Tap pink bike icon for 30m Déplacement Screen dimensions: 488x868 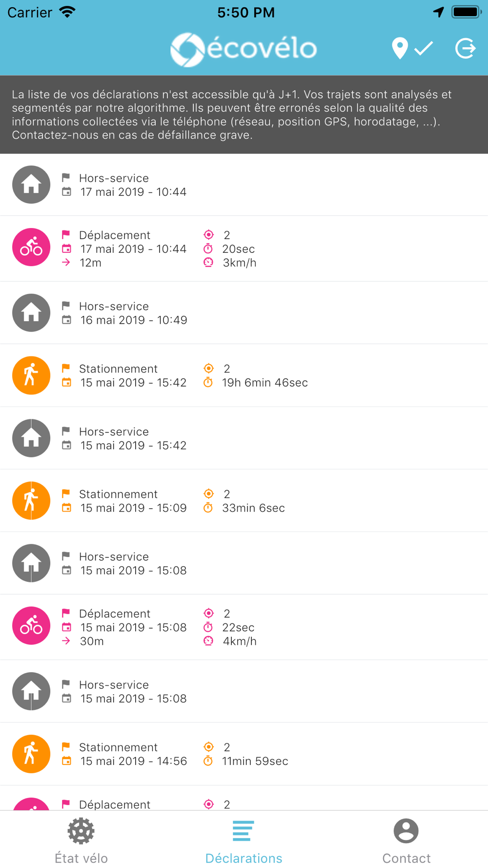click(x=31, y=626)
